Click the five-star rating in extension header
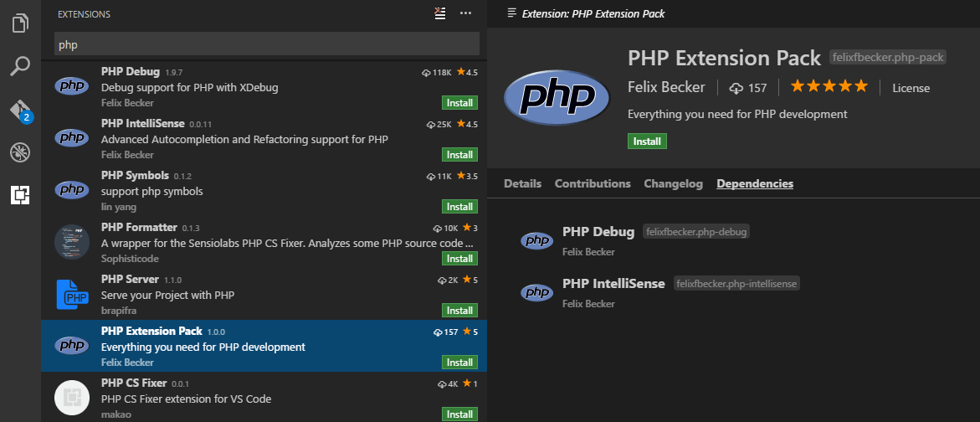The width and height of the screenshot is (980, 422). (829, 87)
